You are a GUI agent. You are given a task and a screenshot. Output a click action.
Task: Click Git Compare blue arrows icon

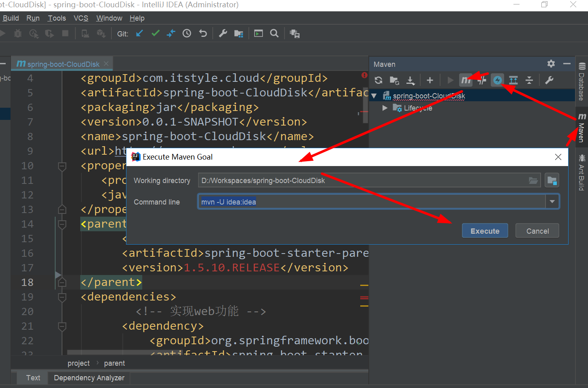pos(171,33)
